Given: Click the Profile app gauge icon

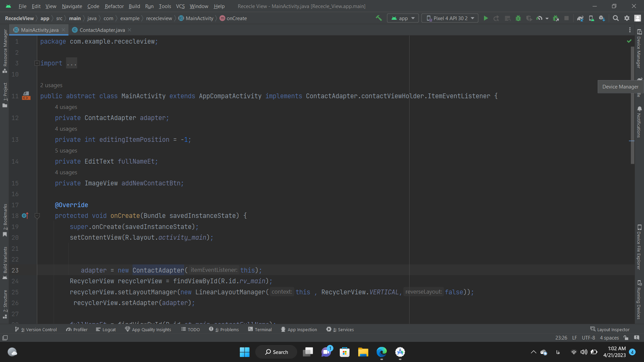Looking at the screenshot, I should (539, 18).
